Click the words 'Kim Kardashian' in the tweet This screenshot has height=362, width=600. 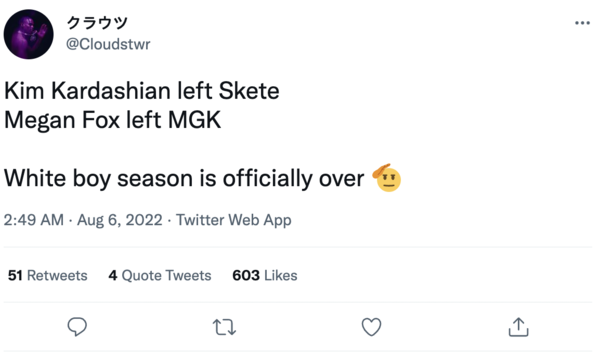87,91
